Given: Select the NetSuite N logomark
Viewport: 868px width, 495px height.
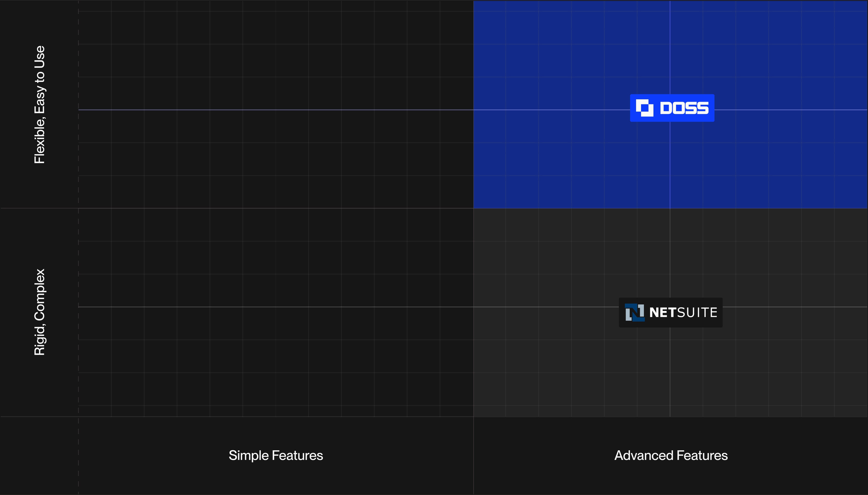Looking at the screenshot, I should pos(635,312).
